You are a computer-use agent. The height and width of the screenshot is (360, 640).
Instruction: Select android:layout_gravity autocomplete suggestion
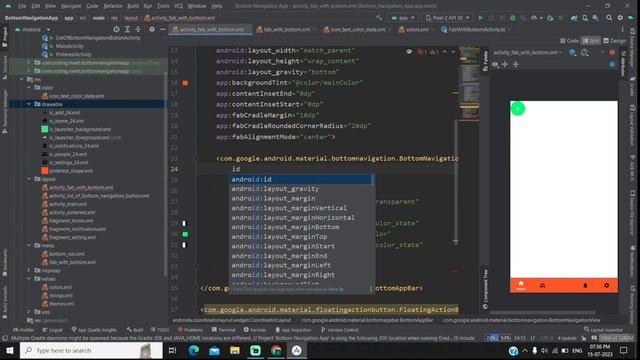click(301, 189)
